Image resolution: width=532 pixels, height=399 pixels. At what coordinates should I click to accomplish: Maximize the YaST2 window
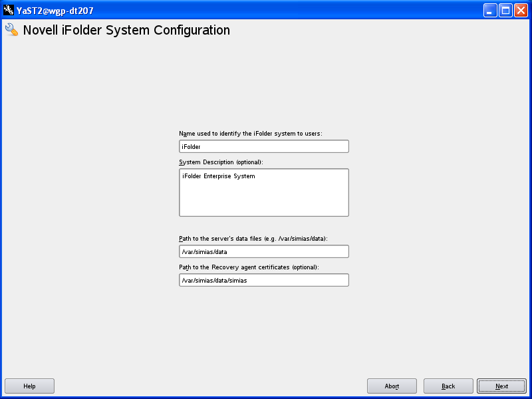[505, 11]
